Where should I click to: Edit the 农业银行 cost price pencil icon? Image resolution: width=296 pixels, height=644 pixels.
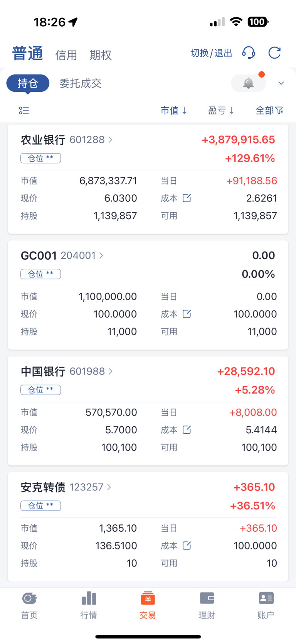click(x=187, y=198)
